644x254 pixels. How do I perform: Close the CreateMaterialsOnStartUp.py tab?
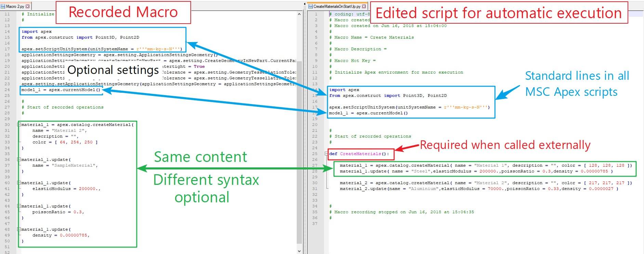tap(364, 6)
